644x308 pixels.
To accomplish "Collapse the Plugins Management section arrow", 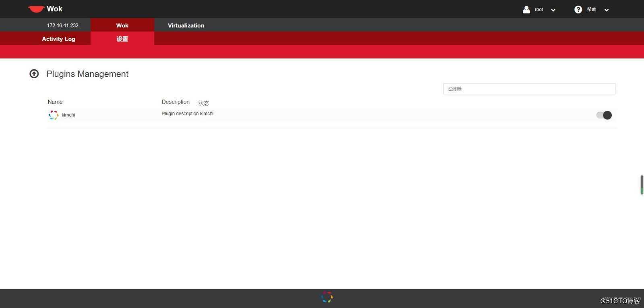I will (x=34, y=74).
